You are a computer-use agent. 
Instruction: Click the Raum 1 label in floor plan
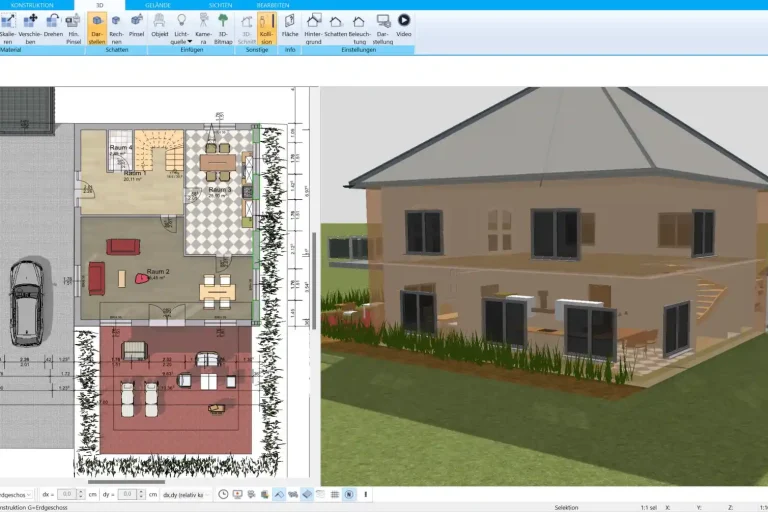click(133, 173)
